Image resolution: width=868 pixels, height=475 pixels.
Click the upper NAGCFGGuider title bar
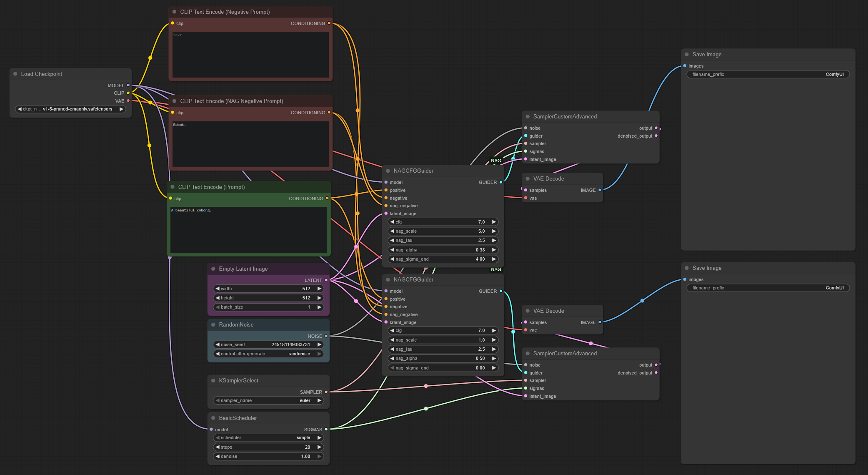[443, 171]
